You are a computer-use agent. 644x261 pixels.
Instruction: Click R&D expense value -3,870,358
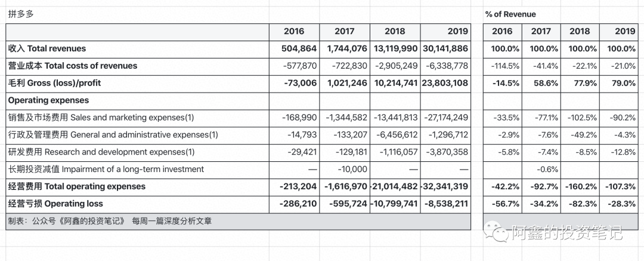(448, 152)
